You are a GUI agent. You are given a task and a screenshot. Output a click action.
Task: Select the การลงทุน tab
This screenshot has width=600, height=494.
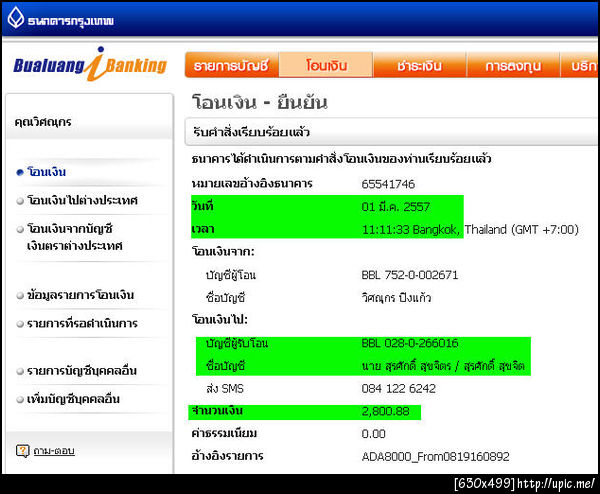[513, 65]
